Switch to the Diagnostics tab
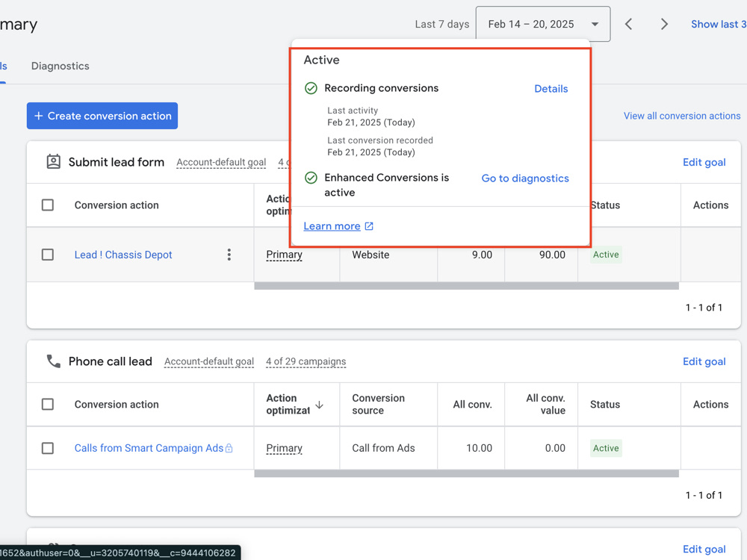The height and width of the screenshot is (560, 747). point(60,66)
